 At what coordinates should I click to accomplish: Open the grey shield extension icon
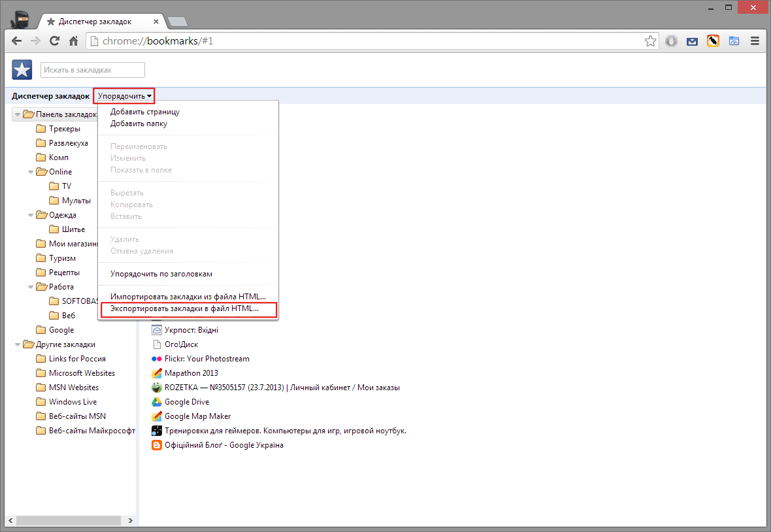click(671, 41)
